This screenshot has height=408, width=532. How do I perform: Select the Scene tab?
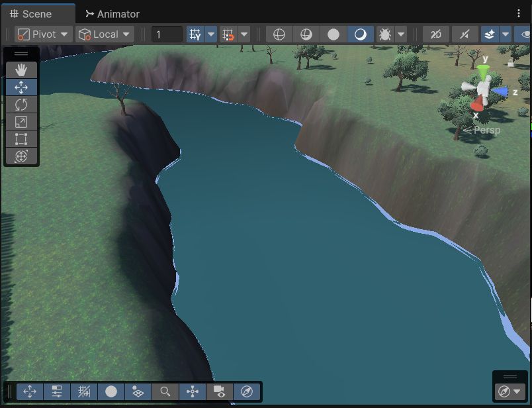tap(36, 14)
